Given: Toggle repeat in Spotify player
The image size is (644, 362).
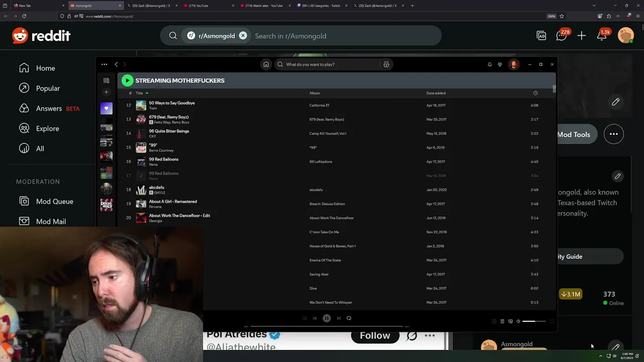Looking at the screenshot, I should (x=349, y=318).
